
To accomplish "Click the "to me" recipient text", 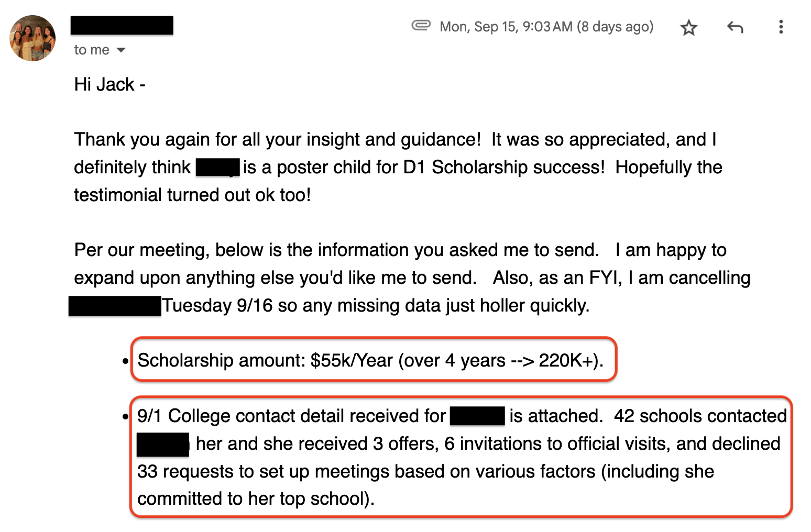I will (92, 50).
